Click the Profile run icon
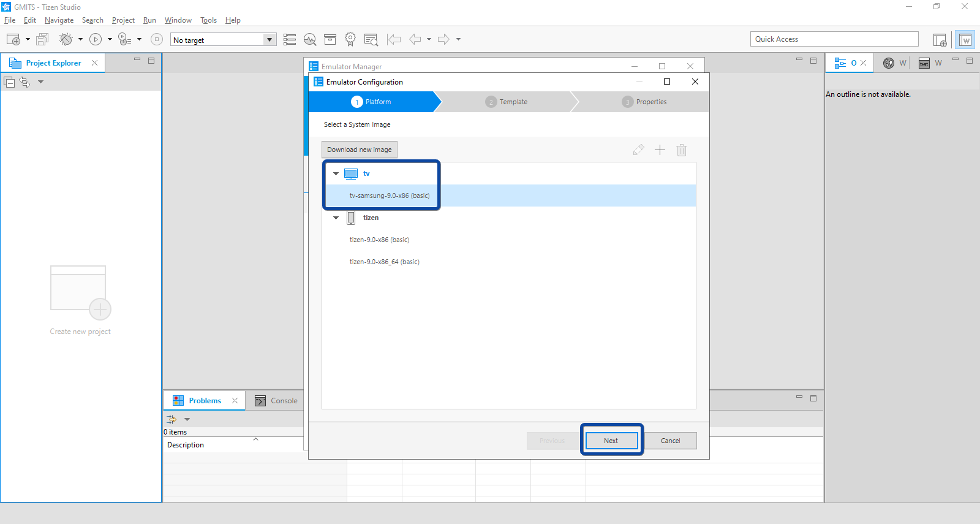 [x=124, y=39]
